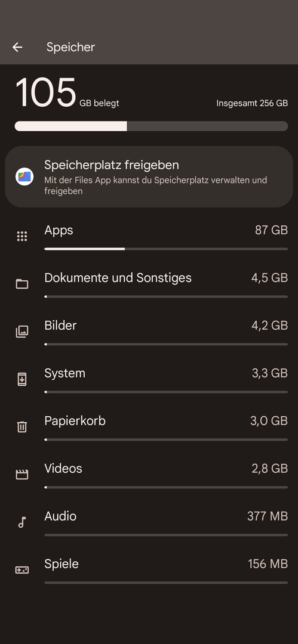Tap the Papierkorb trash icon

22,427
